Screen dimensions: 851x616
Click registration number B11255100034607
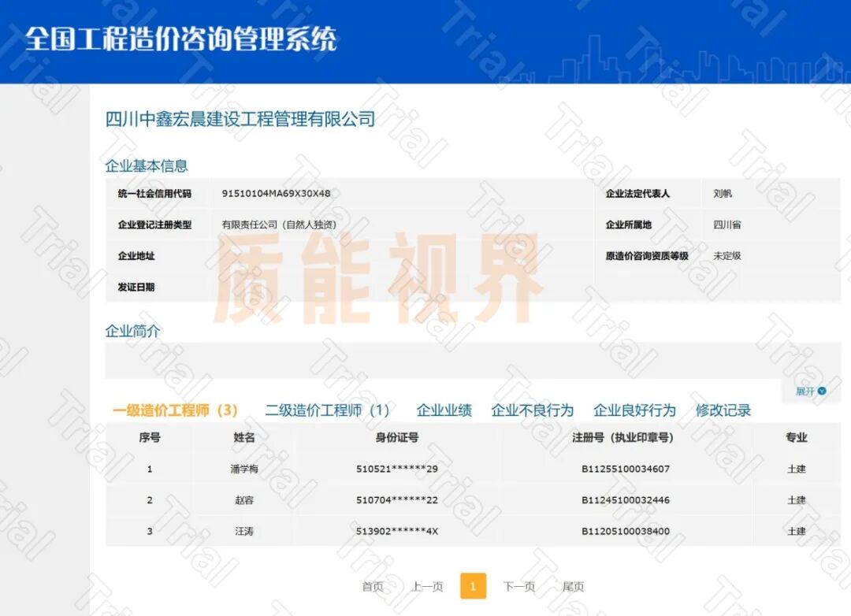(625, 469)
